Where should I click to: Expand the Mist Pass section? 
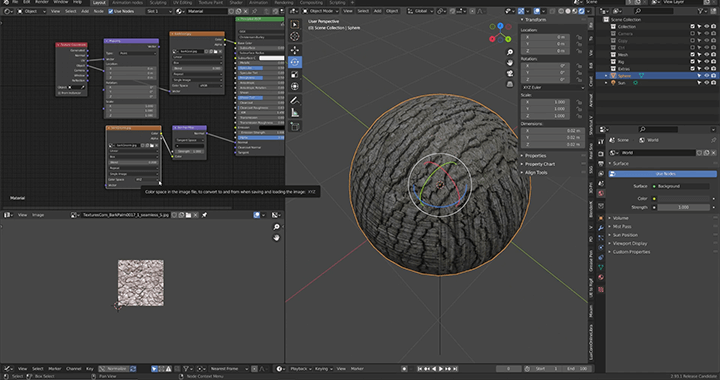pyautogui.click(x=622, y=226)
